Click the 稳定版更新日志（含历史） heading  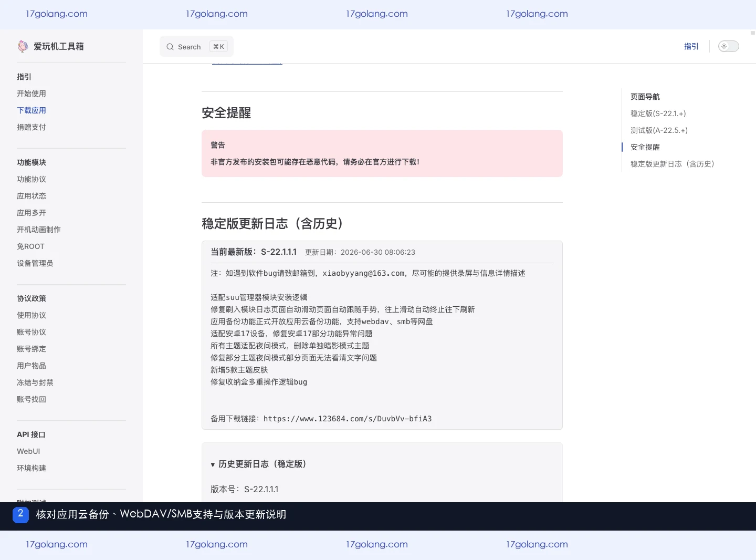pos(273,224)
